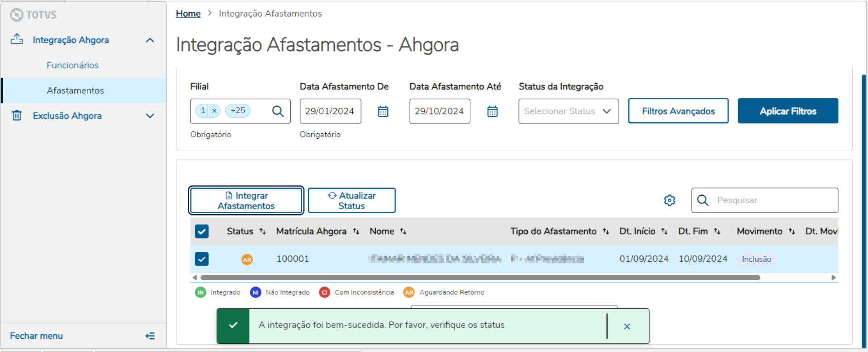This screenshot has height=352, width=868.
Task: Collapse the Integração Ahgora menu section
Action: click(150, 40)
